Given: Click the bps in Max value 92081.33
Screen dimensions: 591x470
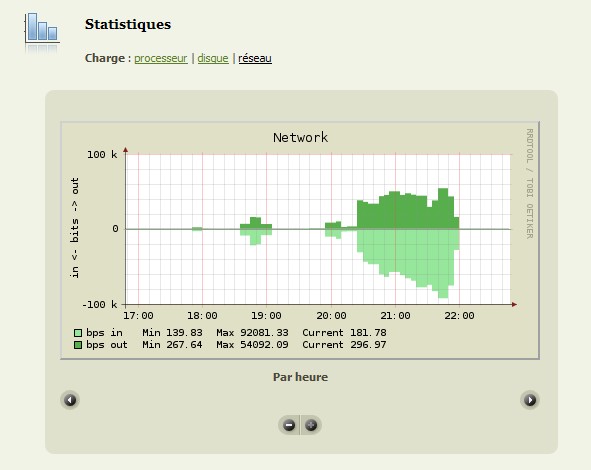Looking at the screenshot, I should click(264, 333).
